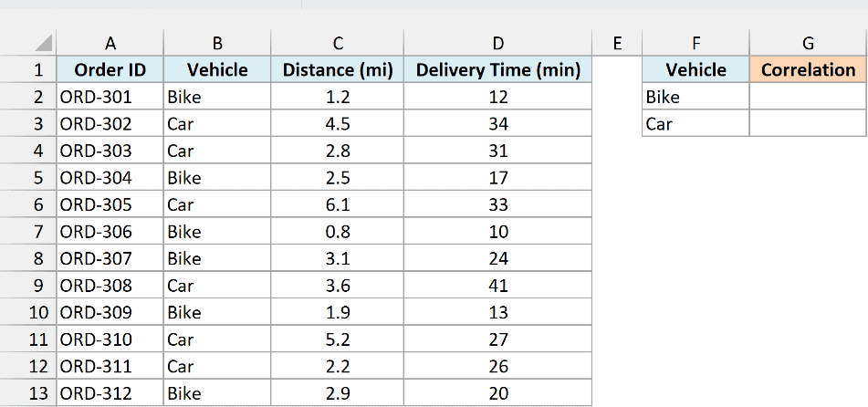Click delivery time value 17
868x407 pixels.
[x=498, y=178]
